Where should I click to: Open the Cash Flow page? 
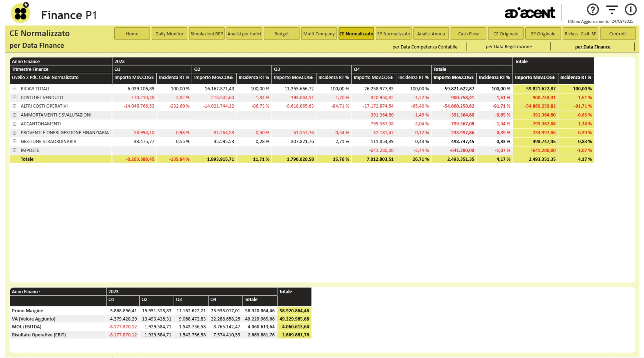468,34
